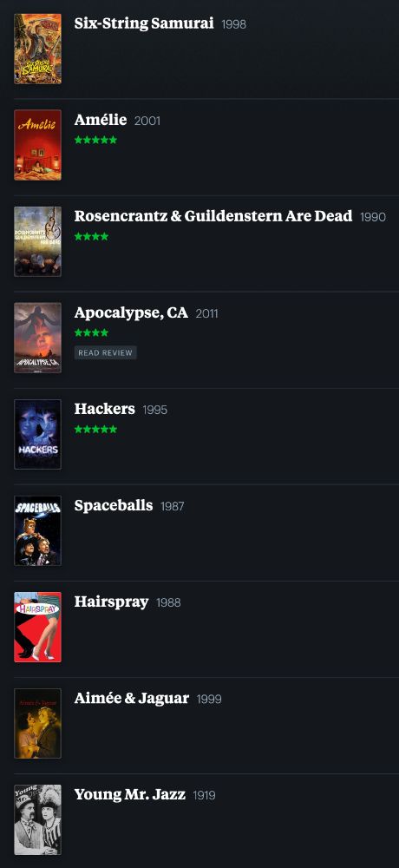The height and width of the screenshot is (868, 399).
Task: Select the 1919 year next to Young Mr. Jazz
Action: [204, 795]
